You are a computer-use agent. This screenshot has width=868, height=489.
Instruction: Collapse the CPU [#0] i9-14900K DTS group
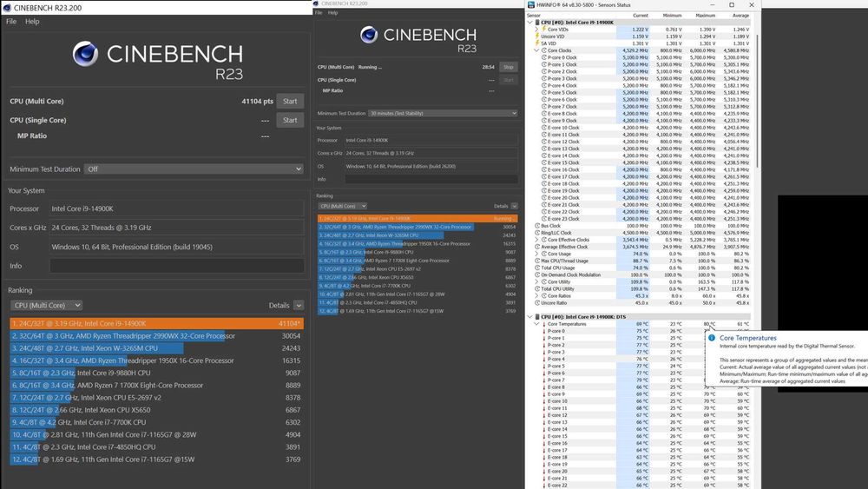529,317
